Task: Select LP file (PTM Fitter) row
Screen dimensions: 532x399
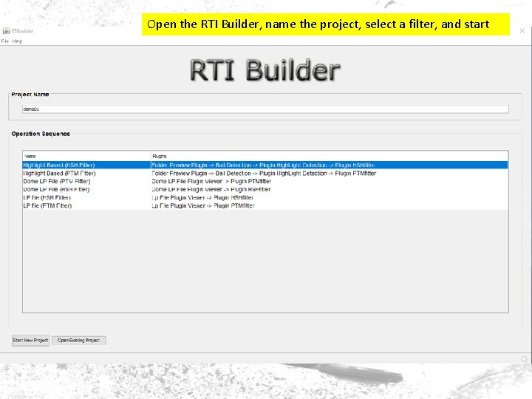Action: pos(265,205)
